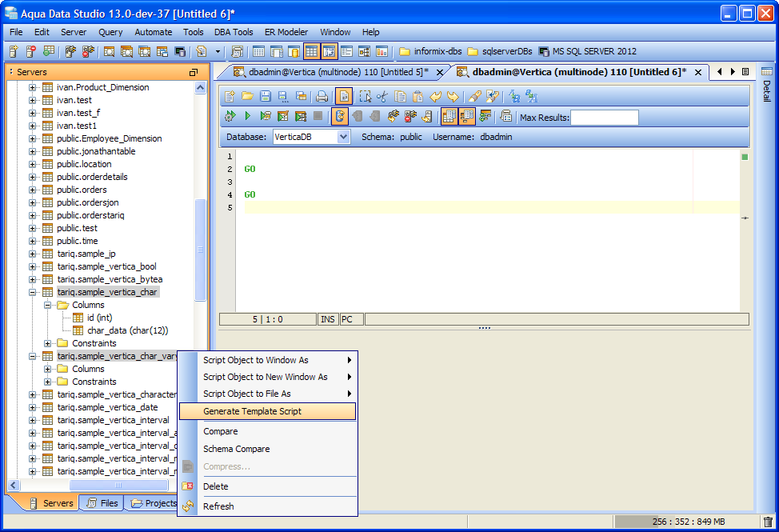Click the green execute play icon
This screenshot has width=779, height=532.
pyautogui.click(x=247, y=116)
